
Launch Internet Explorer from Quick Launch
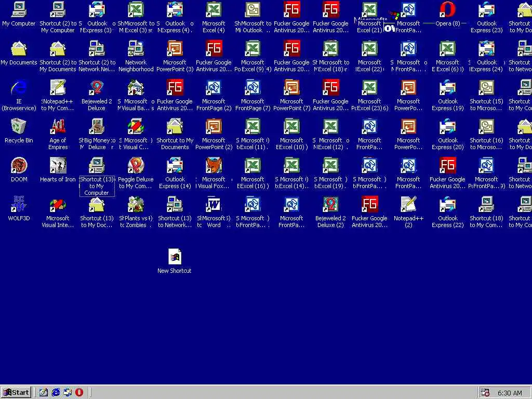(x=56, y=393)
